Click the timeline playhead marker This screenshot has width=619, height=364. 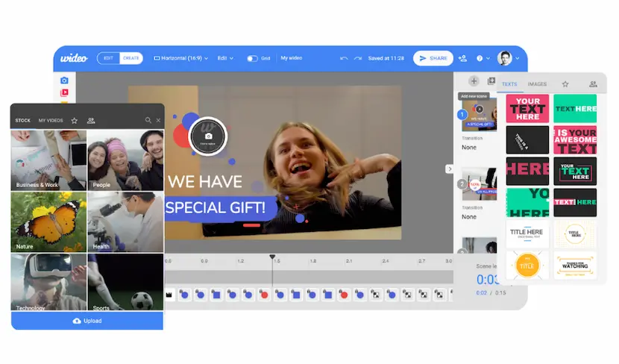272,257
